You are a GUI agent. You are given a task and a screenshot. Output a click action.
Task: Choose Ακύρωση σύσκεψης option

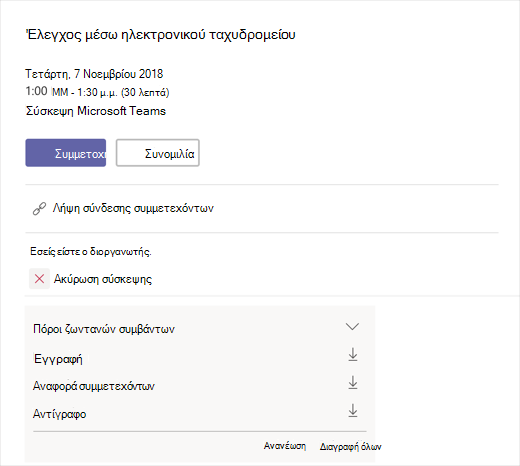pos(103,279)
